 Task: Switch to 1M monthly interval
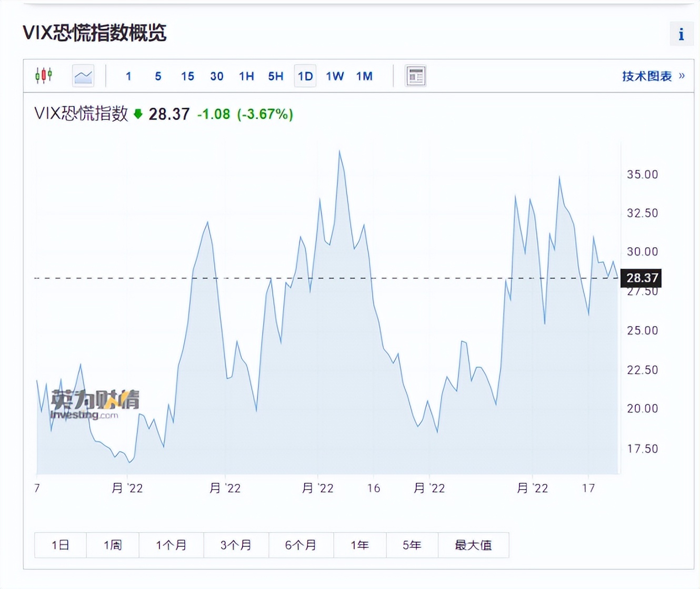[x=364, y=76]
